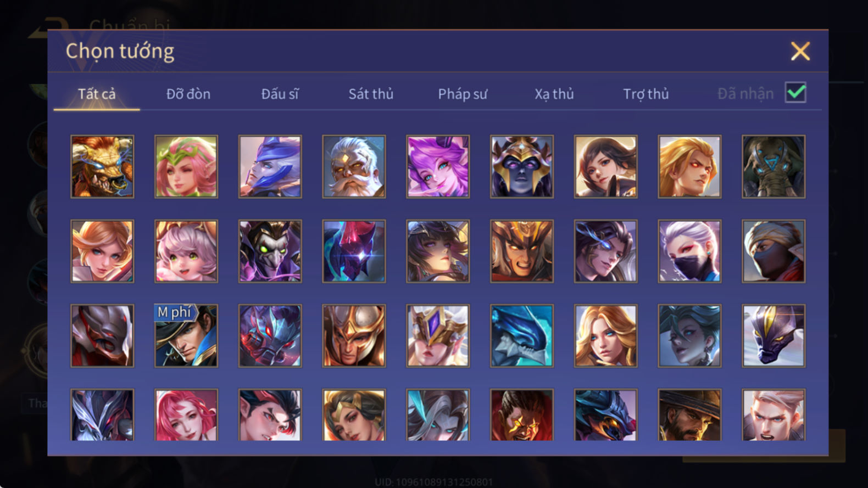Open the 'Sát thủ' tab
The image size is (868, 488).
pos(371,94)
